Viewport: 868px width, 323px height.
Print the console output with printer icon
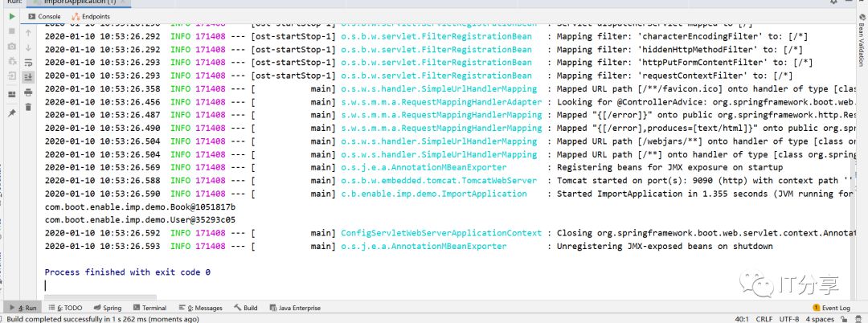pyautogui.click(x=28, y=92)
